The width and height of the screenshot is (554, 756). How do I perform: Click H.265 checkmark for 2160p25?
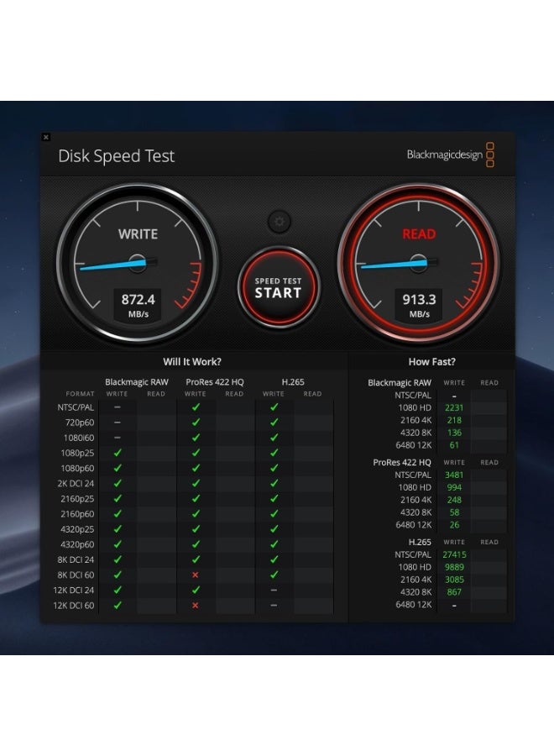point(274,498)
